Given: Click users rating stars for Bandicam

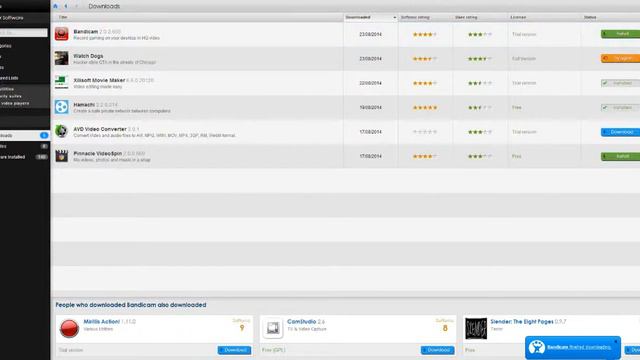Looking at the screenshot, I should pos(480,34).
